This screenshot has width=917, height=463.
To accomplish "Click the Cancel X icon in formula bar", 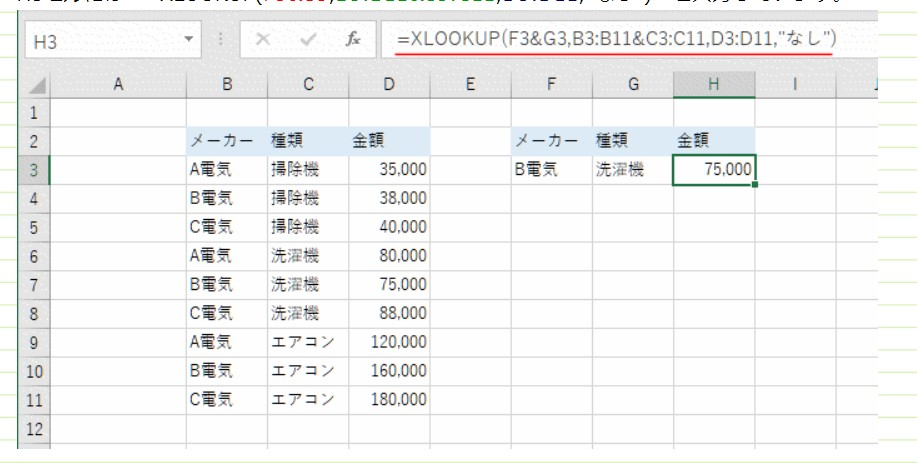I will (x=263, y=40).
